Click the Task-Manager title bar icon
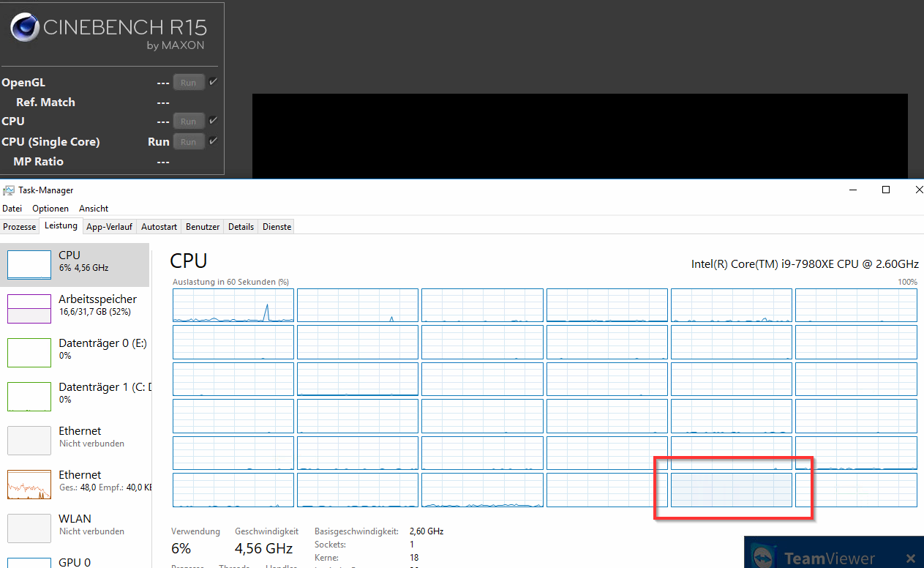 tap(9, 190)
